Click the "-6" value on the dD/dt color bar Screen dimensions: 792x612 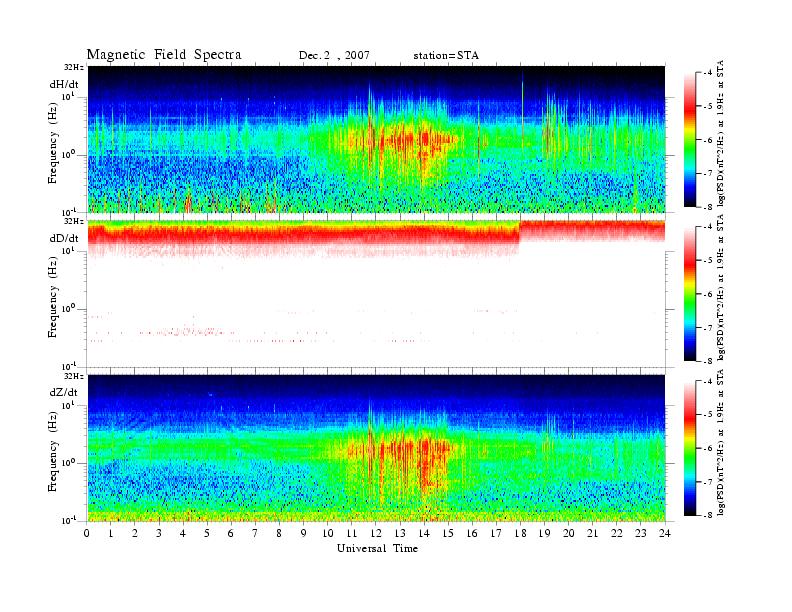pos(707,294)
